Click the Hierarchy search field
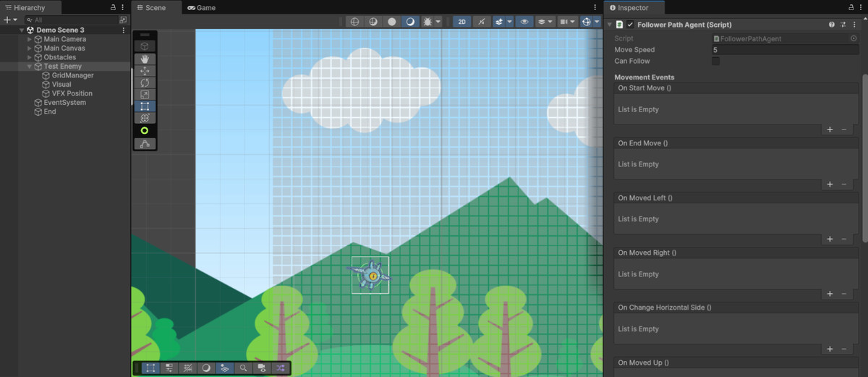The height and width of the screenshot is (377, 868). click(72, 20)
